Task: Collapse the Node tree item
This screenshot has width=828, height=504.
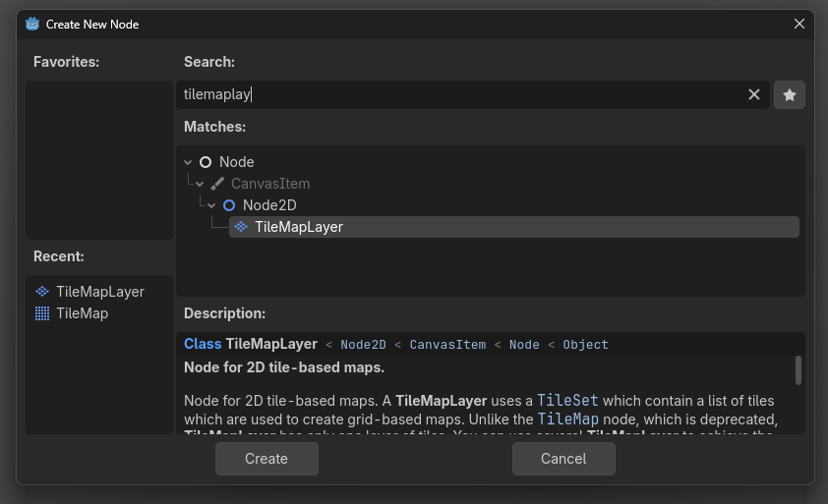Action: click(x=188, y=162)
